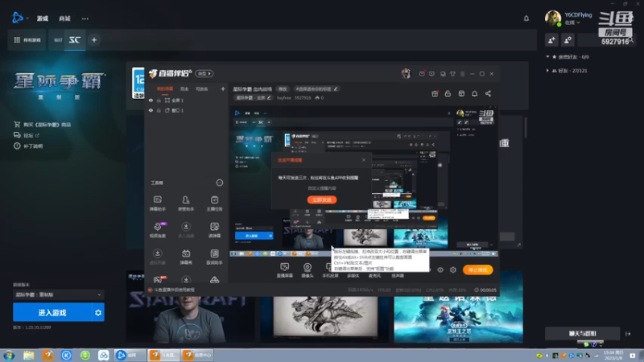Click the 所有游戏 grid button

(x=27, y=39)
